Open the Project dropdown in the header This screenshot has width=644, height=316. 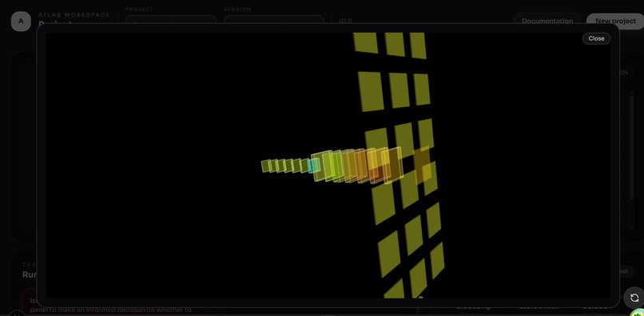(x=170, y=19)
